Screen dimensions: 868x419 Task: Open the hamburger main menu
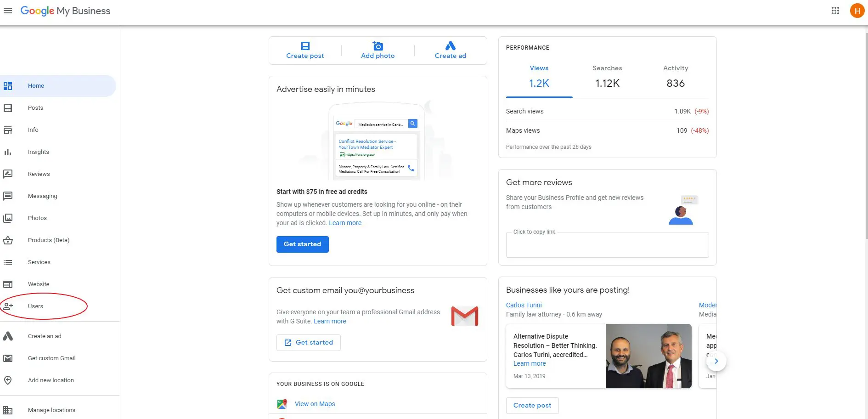pyautogui.click(x=7, y=11)
